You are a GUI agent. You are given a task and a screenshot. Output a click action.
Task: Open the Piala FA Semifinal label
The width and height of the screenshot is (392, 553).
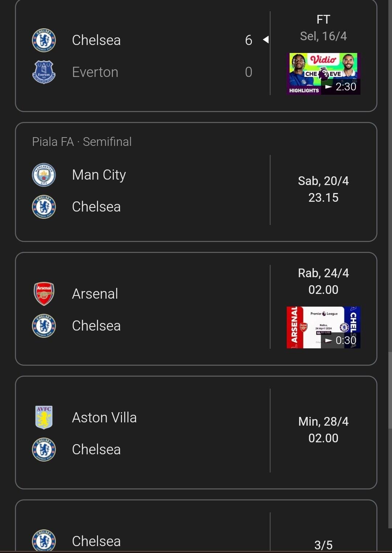click(x=82, y=142)
